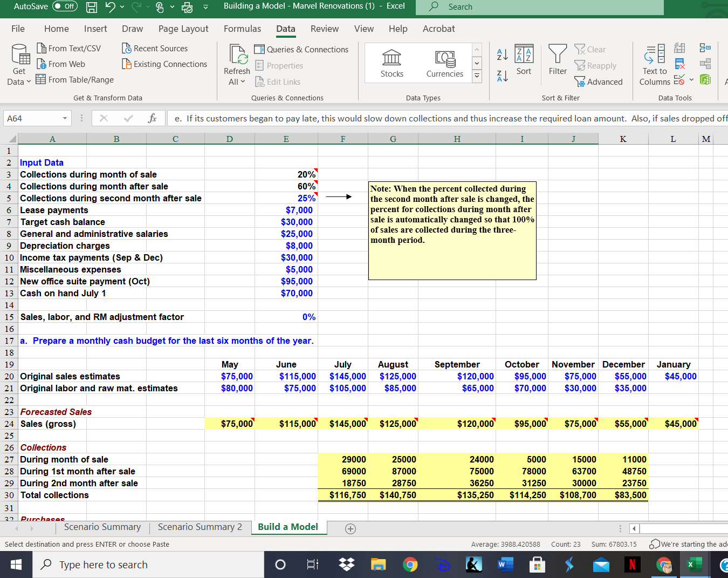Click From Text/CSV
The width and height of the screenshot is (728, 578).
(x=68, y=48)
